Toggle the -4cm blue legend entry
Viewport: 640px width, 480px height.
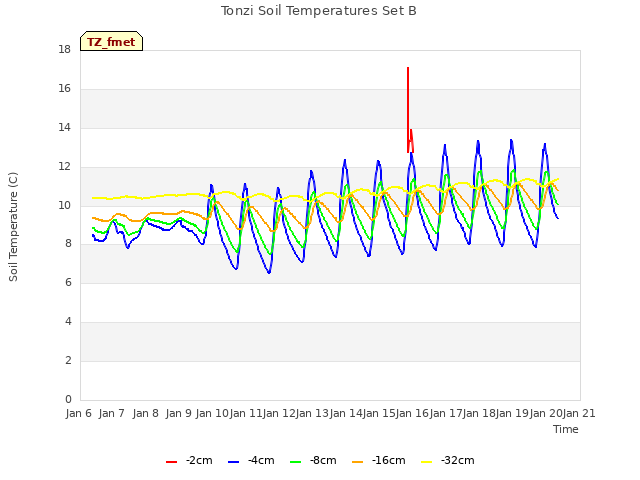251,461
